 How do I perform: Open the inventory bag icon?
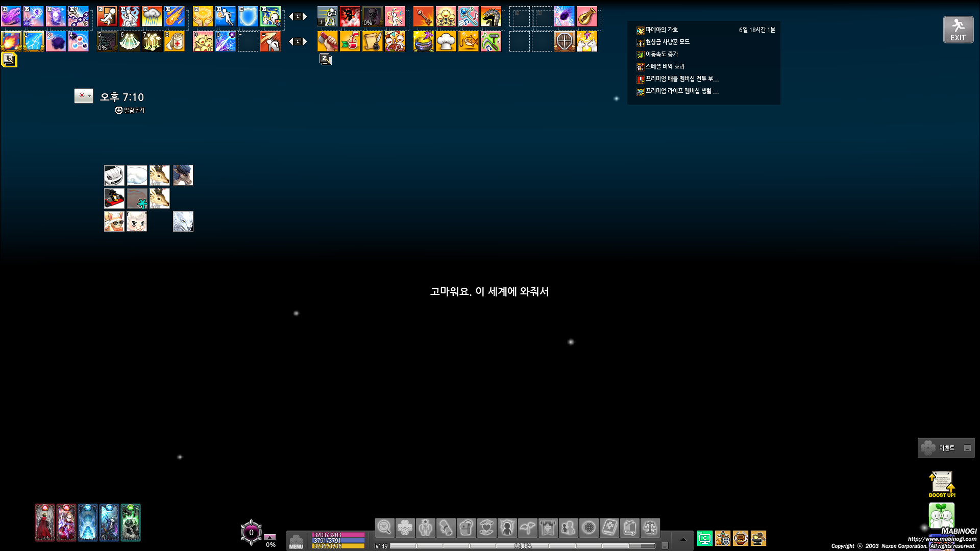(466, 528)
